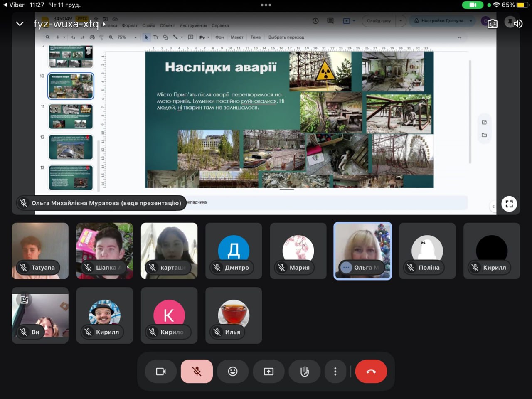This screenshot has width=532, height=399.
Task: Click the Выбрать переход button
Action: 286,37
